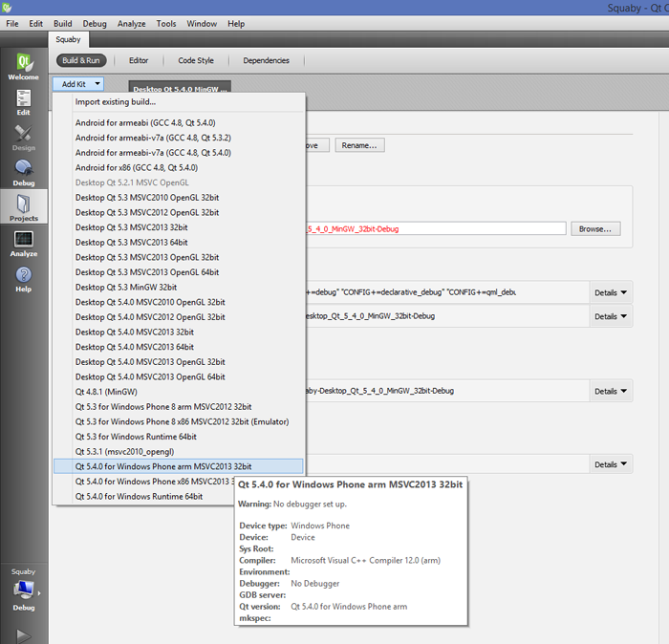This screenshot has height=644, width=669.
Task: Select Qt 5.3 Windows Phone 8 arm kit
Action: 180,406
